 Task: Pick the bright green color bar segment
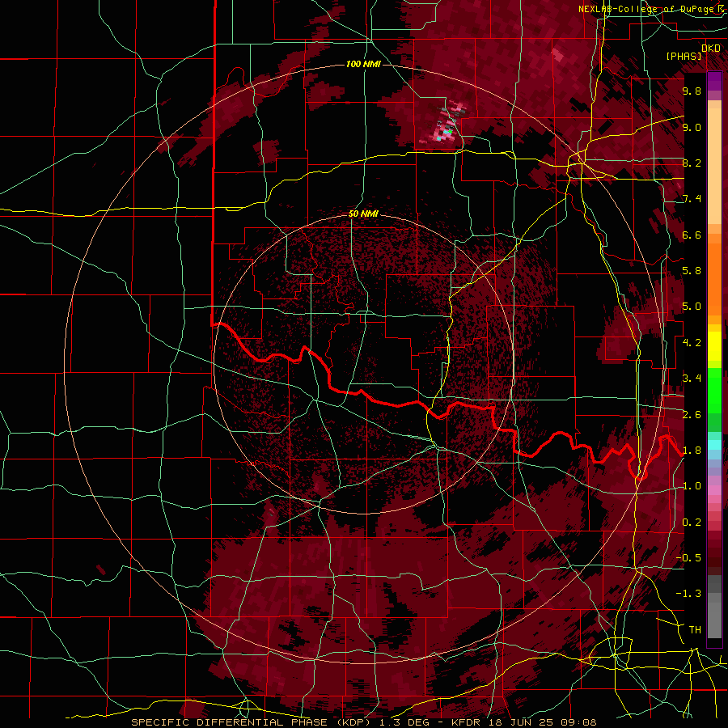pos(714,390)
